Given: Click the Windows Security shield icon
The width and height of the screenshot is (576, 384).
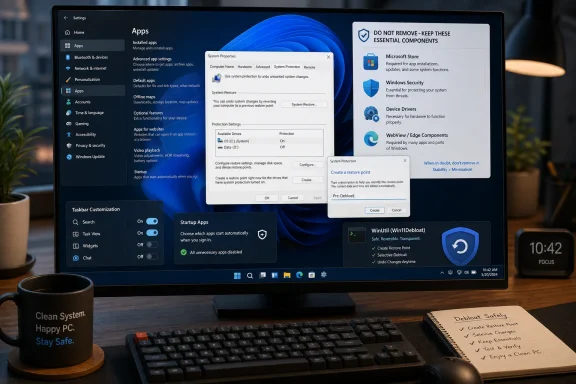Looking at the screenshot, I should [x=371, y=88].
